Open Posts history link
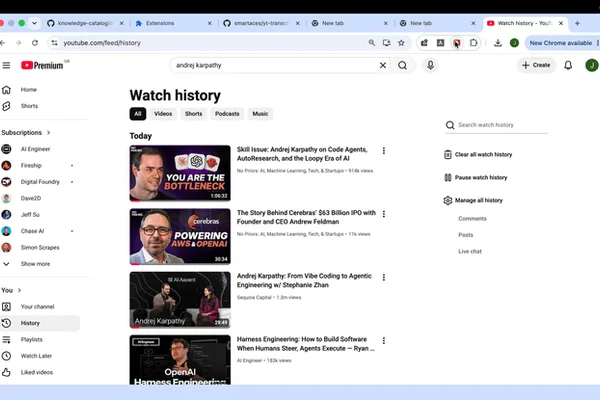600x400 pixels. coord(466,235)
